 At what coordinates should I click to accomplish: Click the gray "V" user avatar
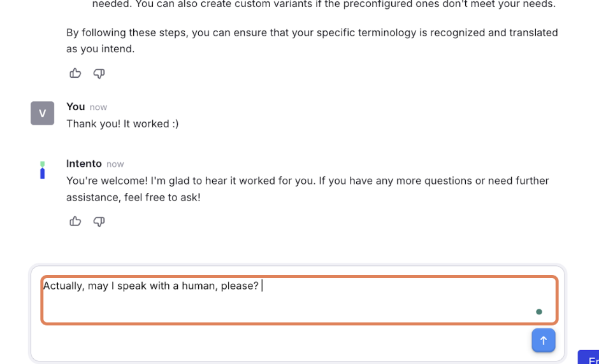point(43,113)
